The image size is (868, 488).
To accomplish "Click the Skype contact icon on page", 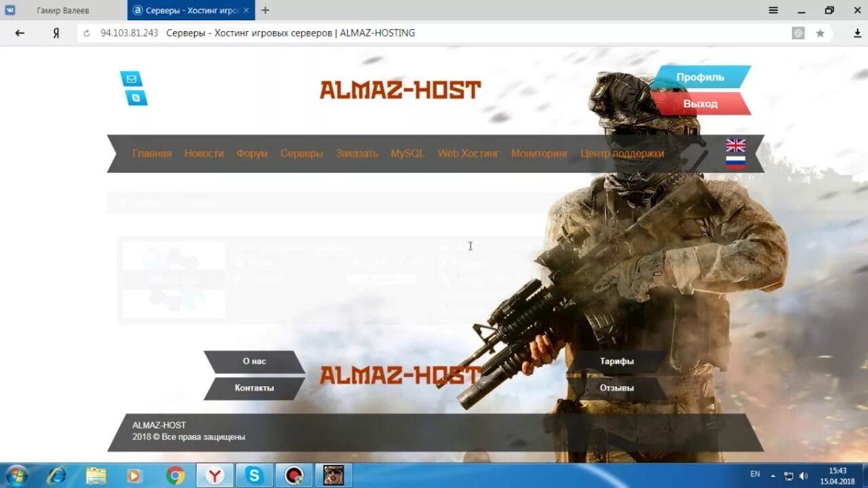I will (x=136, y=98).
